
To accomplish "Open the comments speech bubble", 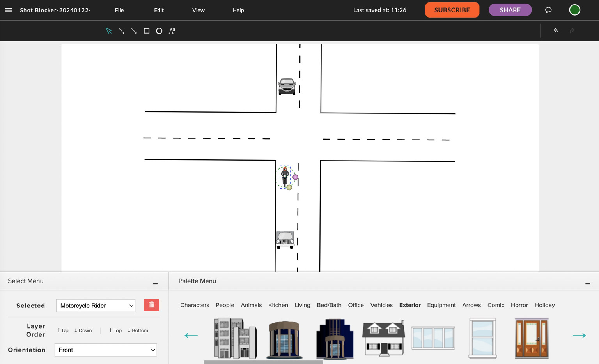I will pos(548,10).
